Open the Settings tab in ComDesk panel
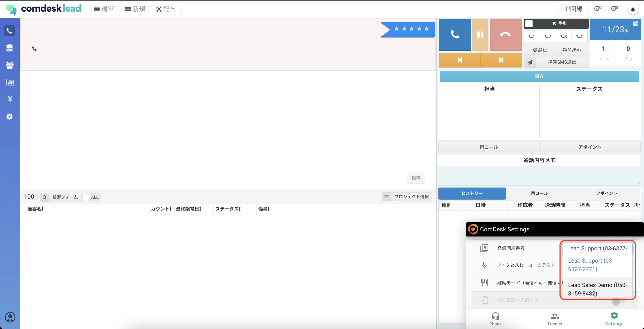This screenshot has height=329, width=644. pyautogui.click(x=614, y=319)
